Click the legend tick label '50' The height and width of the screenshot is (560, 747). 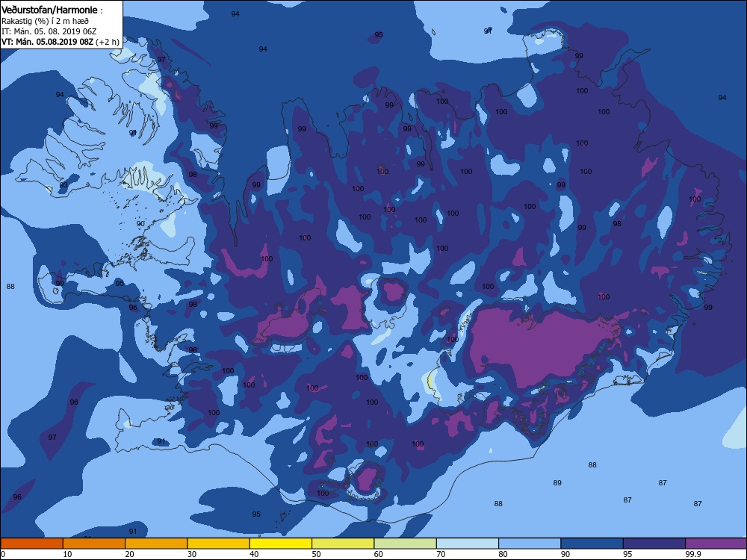316,554
